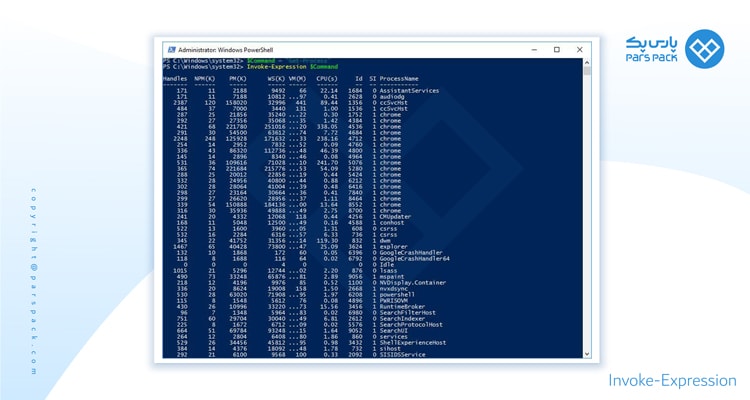Screen dimensions: 750x400
Task: Click the PowerShell icon in title bar
Action: tap(171, 49)
